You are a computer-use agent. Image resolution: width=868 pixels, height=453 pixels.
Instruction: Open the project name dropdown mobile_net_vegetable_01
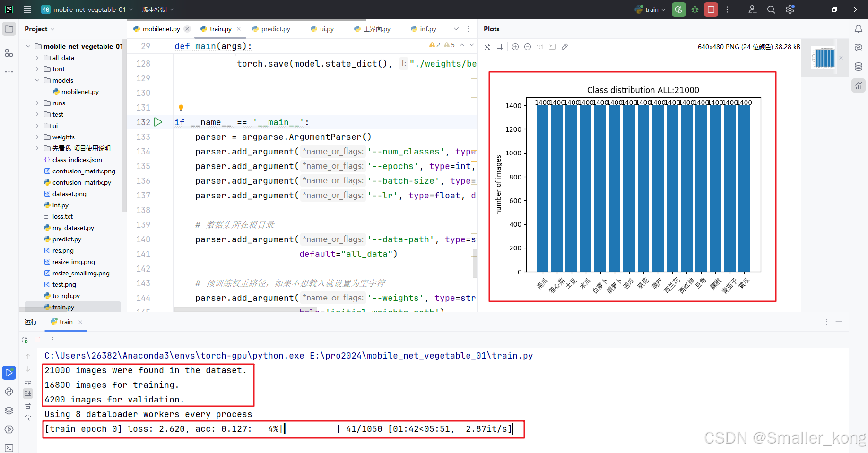pyautogui.click(x=87, y=9)
